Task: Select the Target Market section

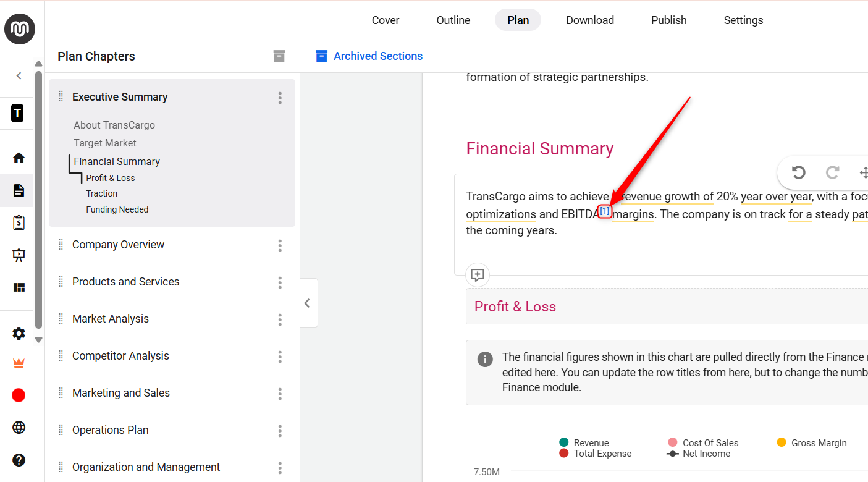Action: click(x=105, y=143)
